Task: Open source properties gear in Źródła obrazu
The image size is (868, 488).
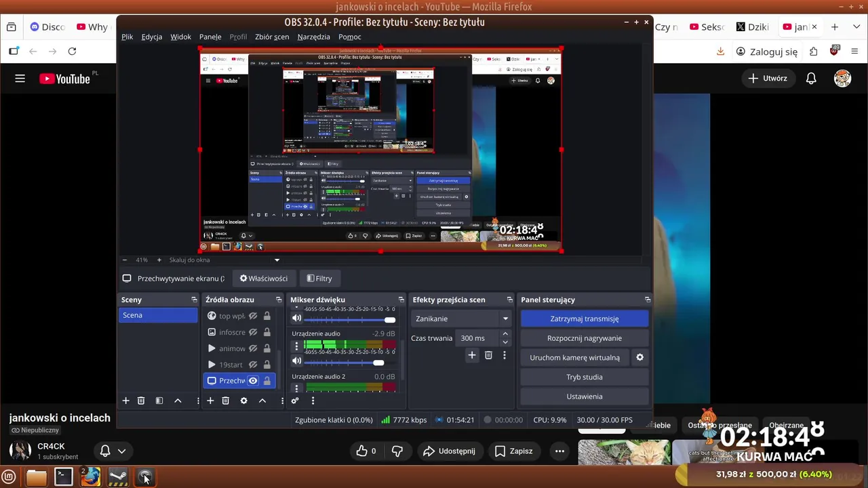Action: 244,401
